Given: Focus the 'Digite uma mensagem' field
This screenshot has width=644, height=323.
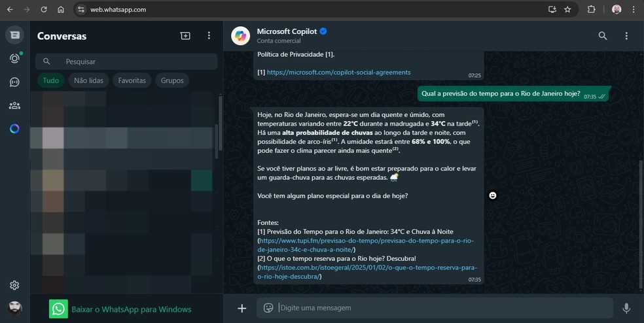Looking at the screenshot, I should point(446,308).
